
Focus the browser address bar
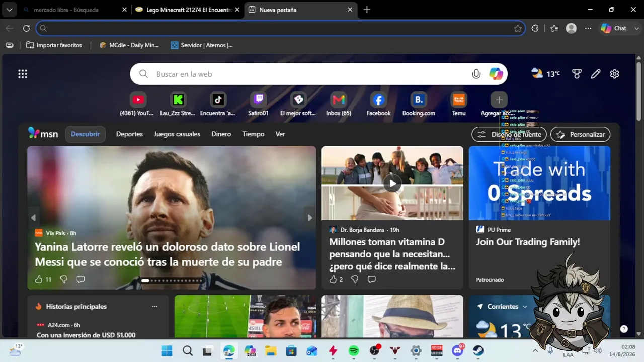281,28
